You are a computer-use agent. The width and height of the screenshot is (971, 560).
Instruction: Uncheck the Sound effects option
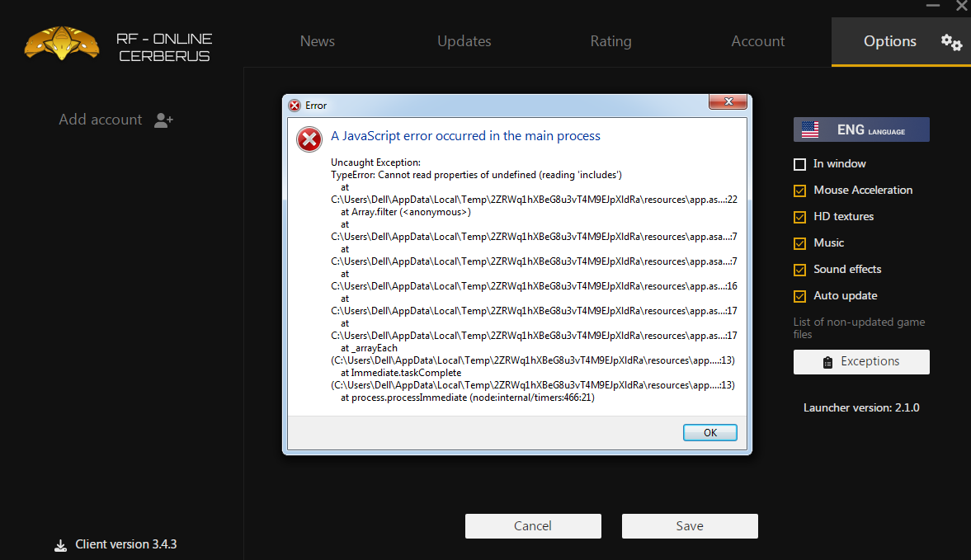click(799, 270)
